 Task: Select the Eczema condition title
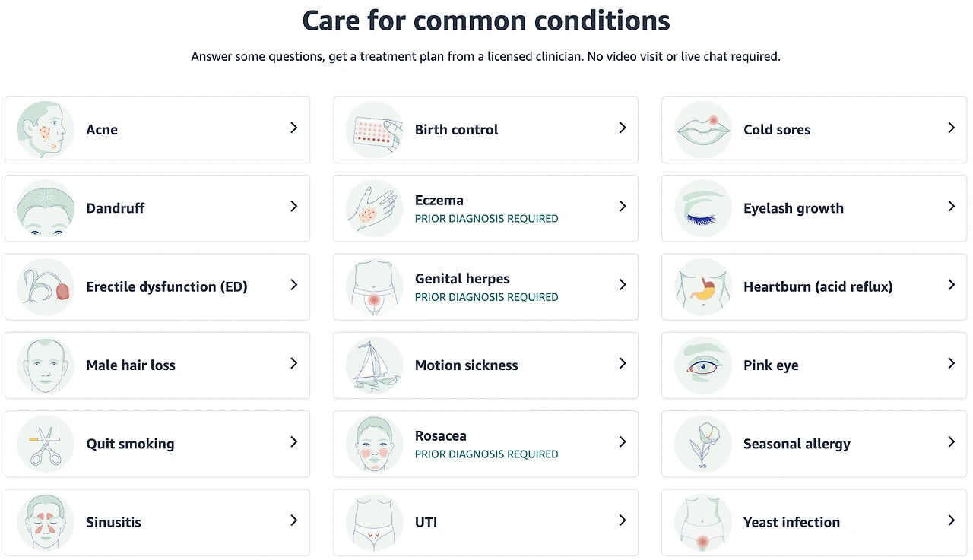tap(439, 201)
